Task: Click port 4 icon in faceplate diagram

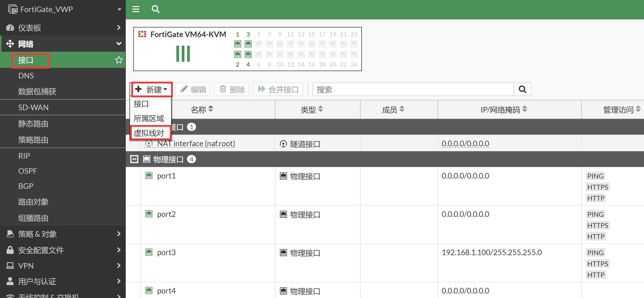Action: click(248, 54)
